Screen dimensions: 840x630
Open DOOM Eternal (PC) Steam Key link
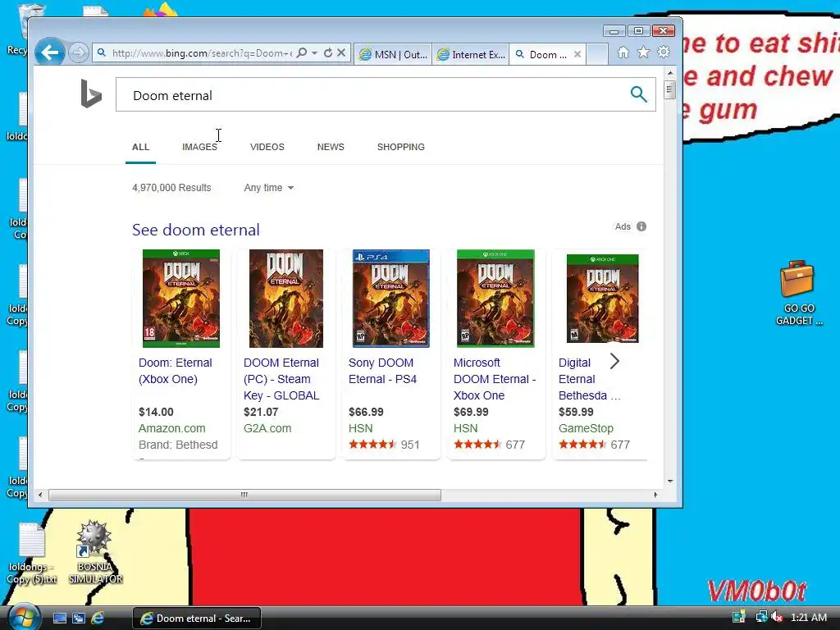(x=281, y=379)
